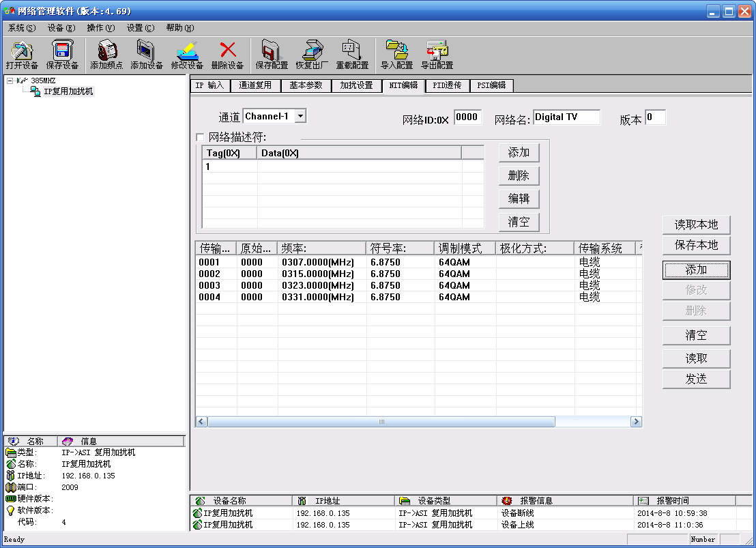Image resolution: width=756 pixels, height=548 pixels.
Task: Switch to the 基本参数 tab
Action: click(306, 85)
